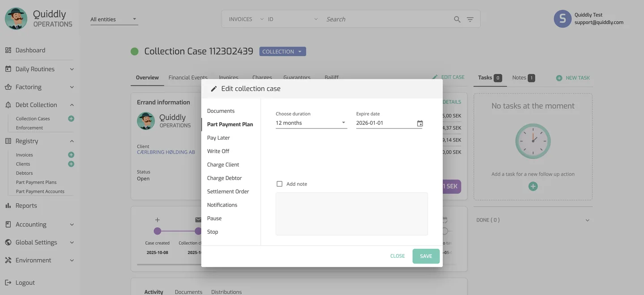Click the Expire date field
The height and width of the screenshot is (295, 644).
(x=386, y=123)
